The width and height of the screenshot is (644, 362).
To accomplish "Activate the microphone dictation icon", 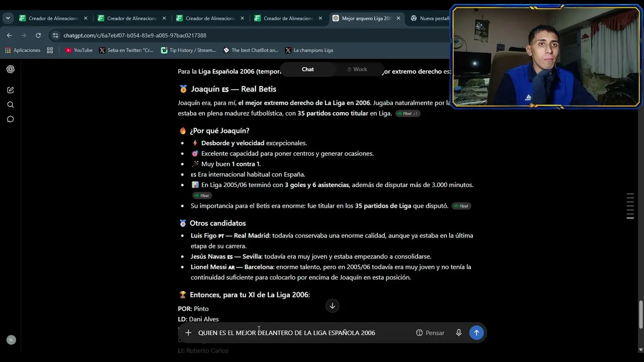I will pos(458,333).
